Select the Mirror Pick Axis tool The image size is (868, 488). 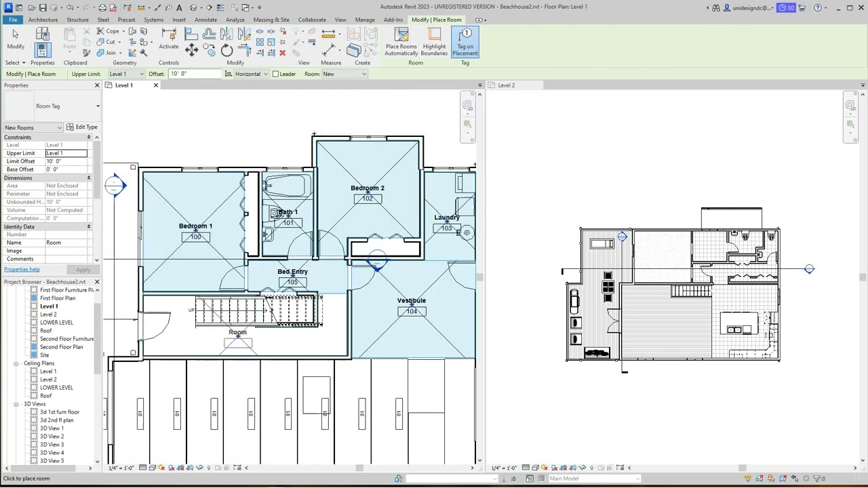(x=226, y=34)
